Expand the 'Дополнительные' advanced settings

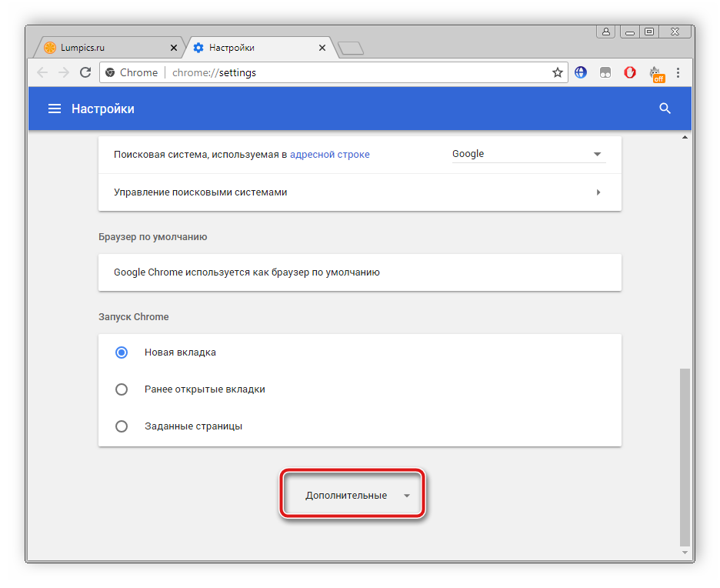click(352, 496)
